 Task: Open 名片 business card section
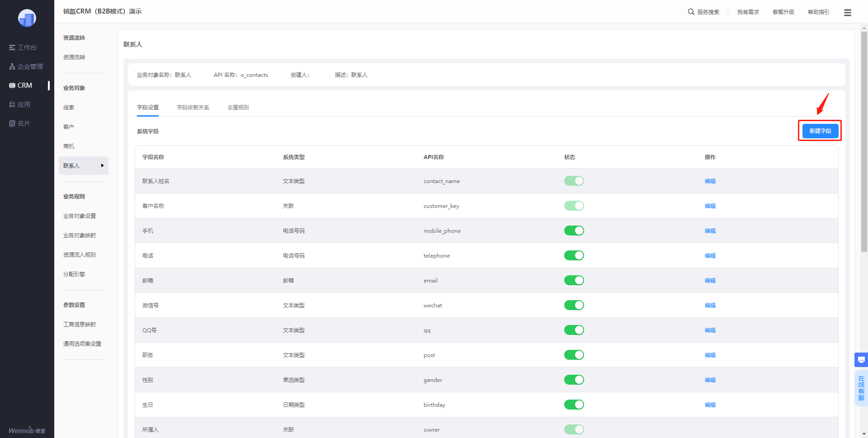coord(19,123)
